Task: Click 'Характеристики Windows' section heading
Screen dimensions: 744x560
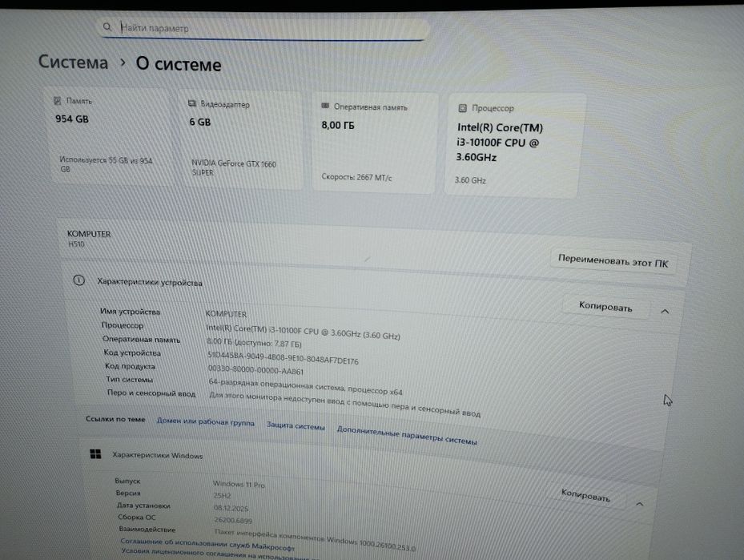Action: tap(158, 455)
